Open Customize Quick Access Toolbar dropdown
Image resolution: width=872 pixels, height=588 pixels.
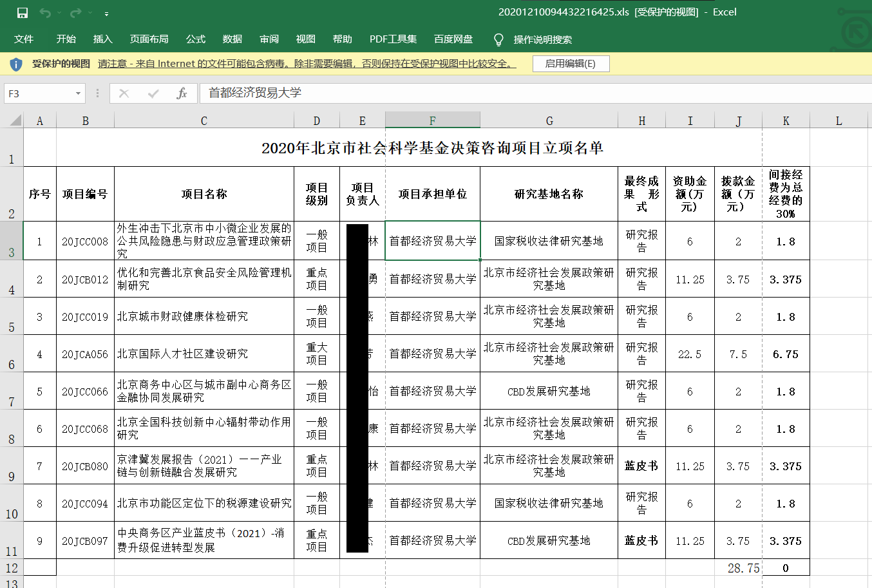tap(106, 14)
